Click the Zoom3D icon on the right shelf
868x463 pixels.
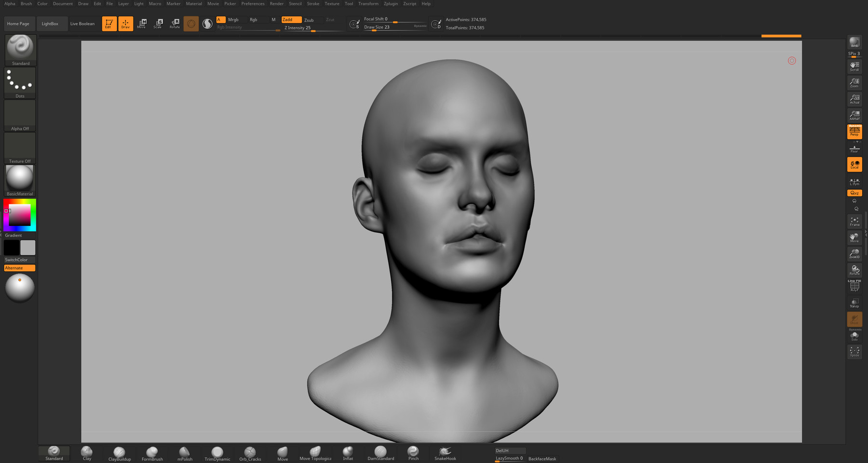click(x=854, y=253)
